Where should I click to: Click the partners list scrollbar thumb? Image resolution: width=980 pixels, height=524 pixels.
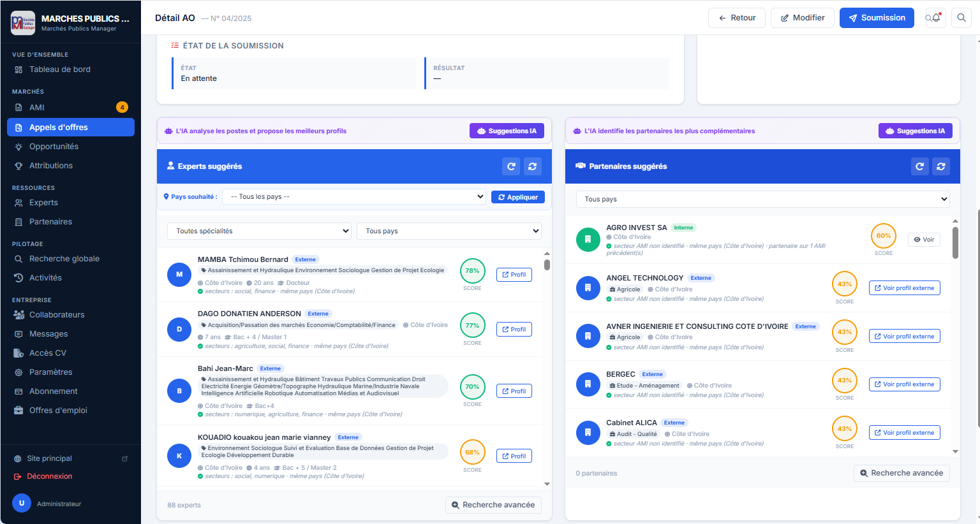955,243
